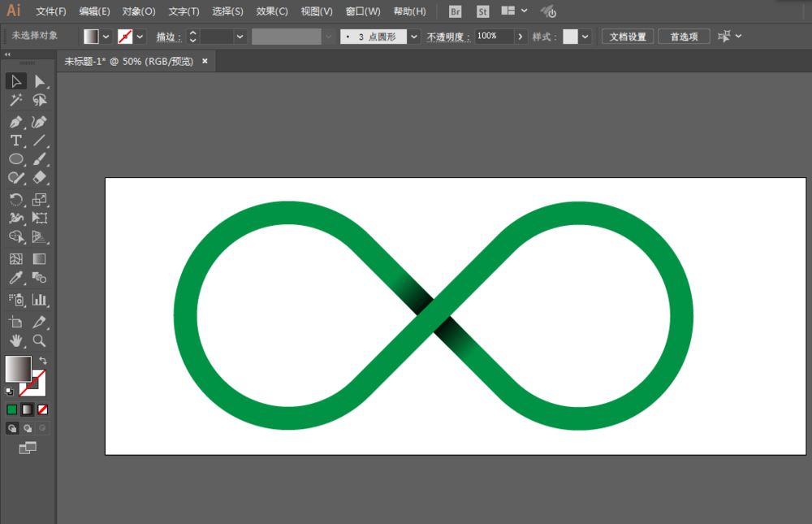Open the brush definition 3点圆形 dropdown

pos(413,36)
